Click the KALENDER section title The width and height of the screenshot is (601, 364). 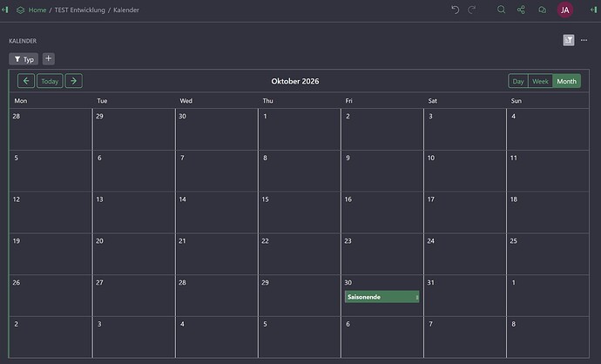(x=23, y=41)
